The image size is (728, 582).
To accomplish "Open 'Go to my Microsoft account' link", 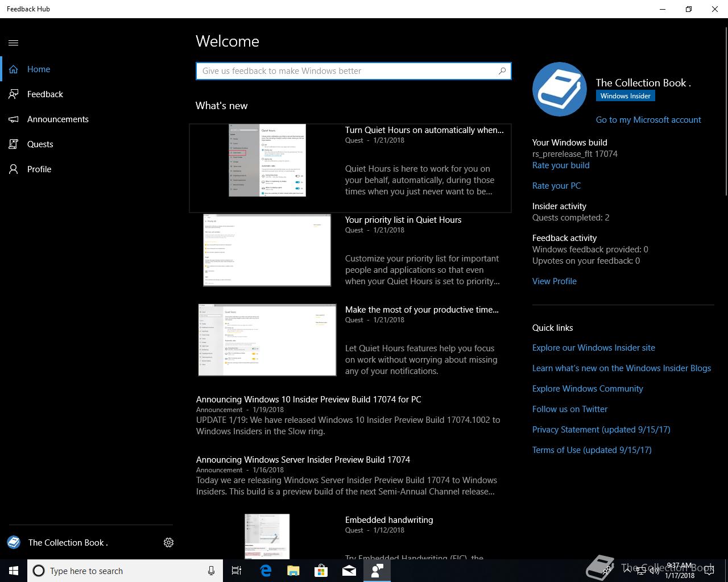I will [648, 120].
